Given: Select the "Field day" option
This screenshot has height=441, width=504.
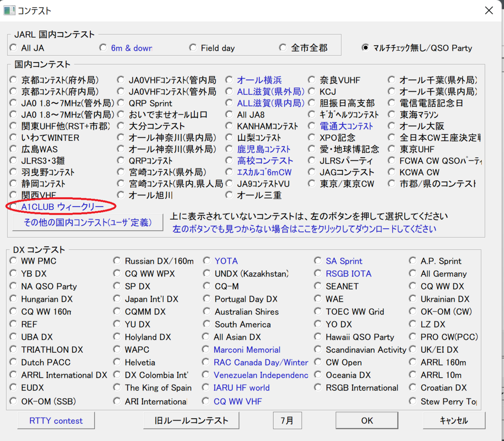Looking at the screenshot, I should click(x=193, y=48).
